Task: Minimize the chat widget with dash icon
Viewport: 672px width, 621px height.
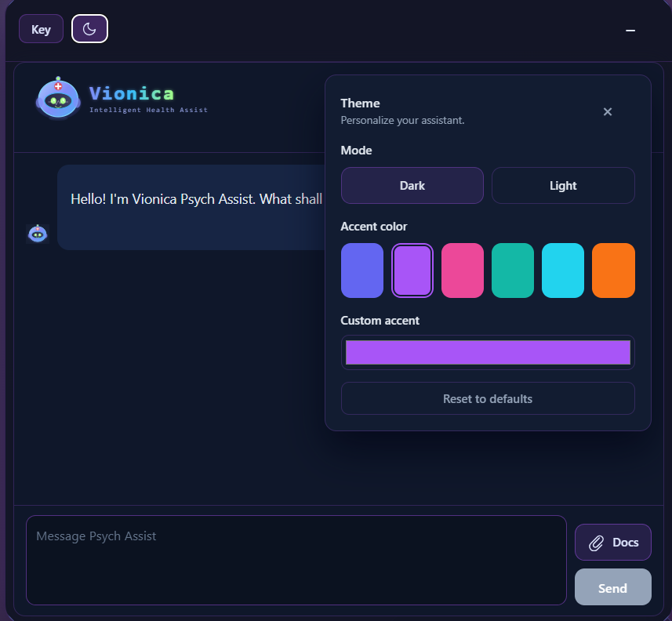Action: tap(630, 30)
